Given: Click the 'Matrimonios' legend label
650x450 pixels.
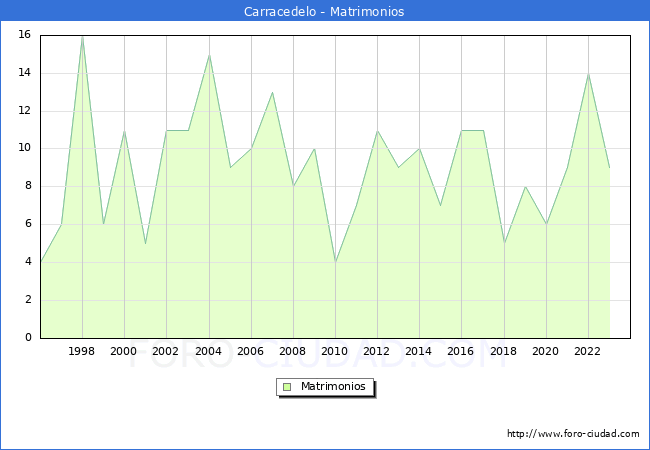Looking at the screenshot, I should 333,386.
